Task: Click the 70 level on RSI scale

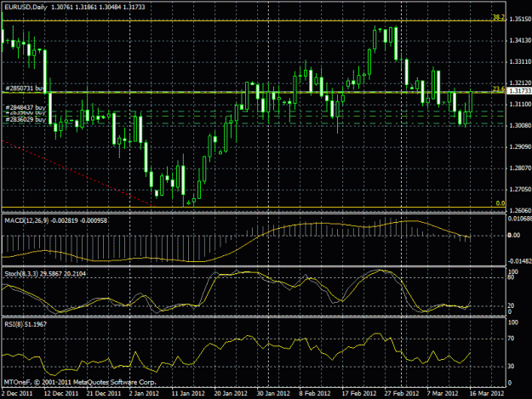Action: [511, 339]
